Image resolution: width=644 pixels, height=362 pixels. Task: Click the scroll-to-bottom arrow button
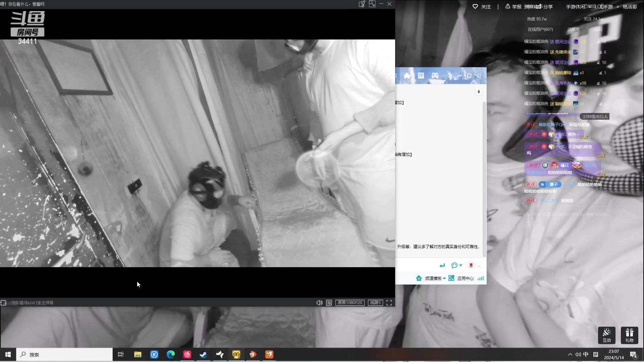pyautogui.click(x=479, y=92)
